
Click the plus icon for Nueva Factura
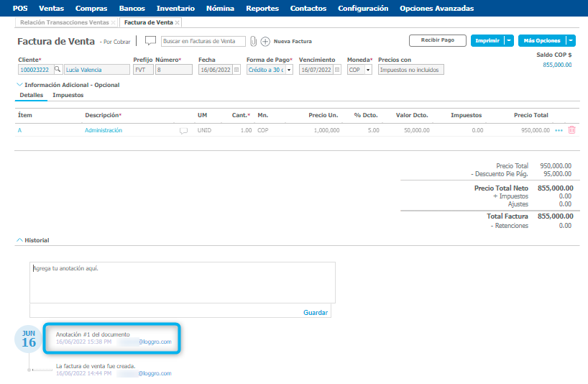(x=265, y=41)
